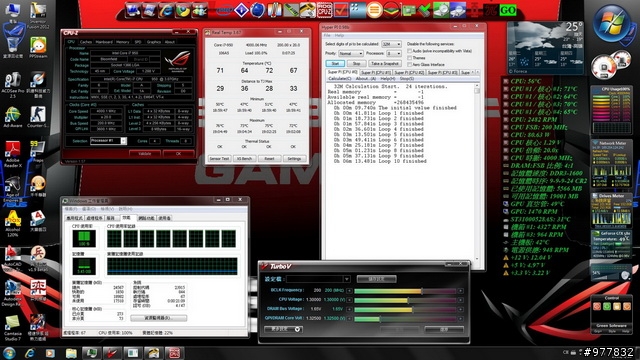
Task: Select the Super PI [CPU #1] tab
Action: tap(376, 72)
